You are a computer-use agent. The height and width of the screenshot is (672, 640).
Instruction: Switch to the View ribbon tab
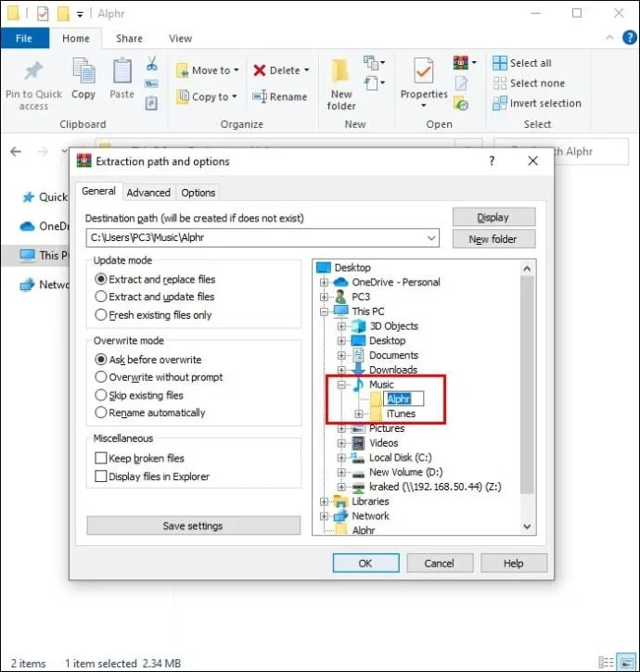181,39
